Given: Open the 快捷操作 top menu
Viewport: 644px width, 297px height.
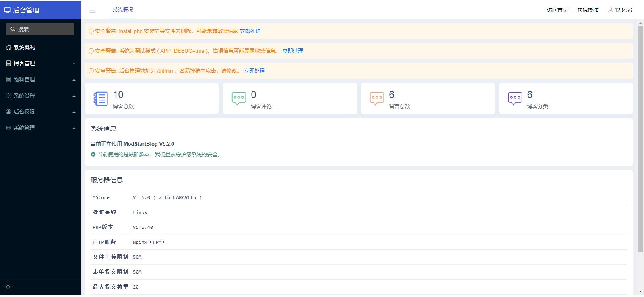Looking at the screenshot, I should [588, 10].
